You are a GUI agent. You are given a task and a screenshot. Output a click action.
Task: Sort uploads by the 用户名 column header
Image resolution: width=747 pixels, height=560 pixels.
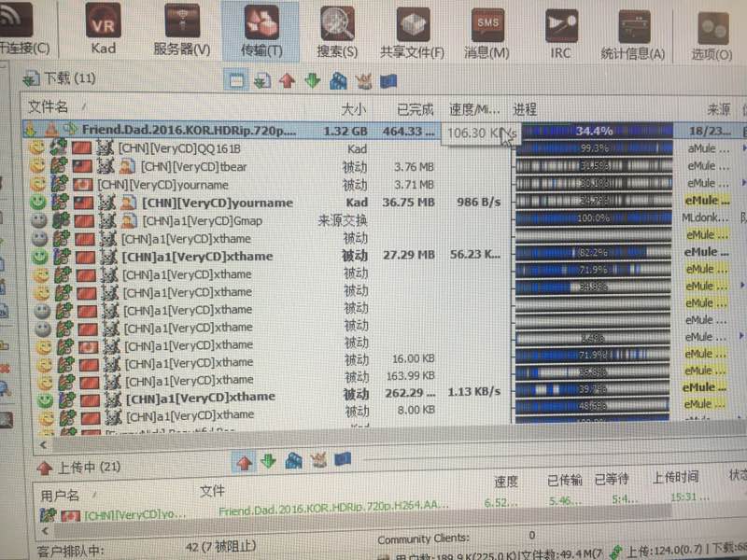click(60, 496)
